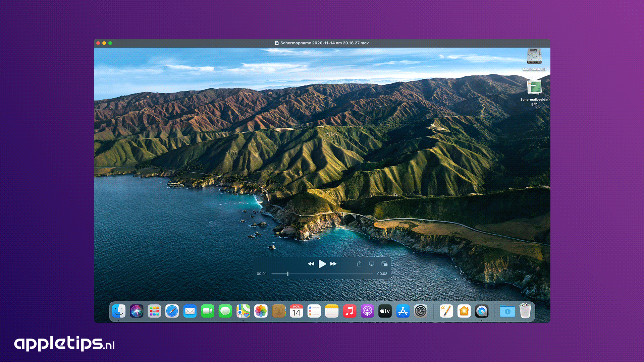
Task: Open Finder from the Dock
Action: [x=119, y=311]
